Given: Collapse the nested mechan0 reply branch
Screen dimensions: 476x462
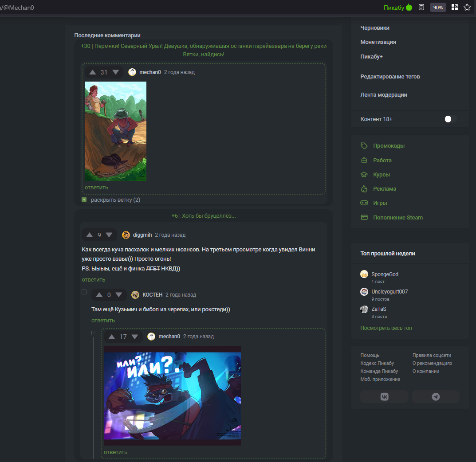Looking at the screenshot, I should (94, 333).
